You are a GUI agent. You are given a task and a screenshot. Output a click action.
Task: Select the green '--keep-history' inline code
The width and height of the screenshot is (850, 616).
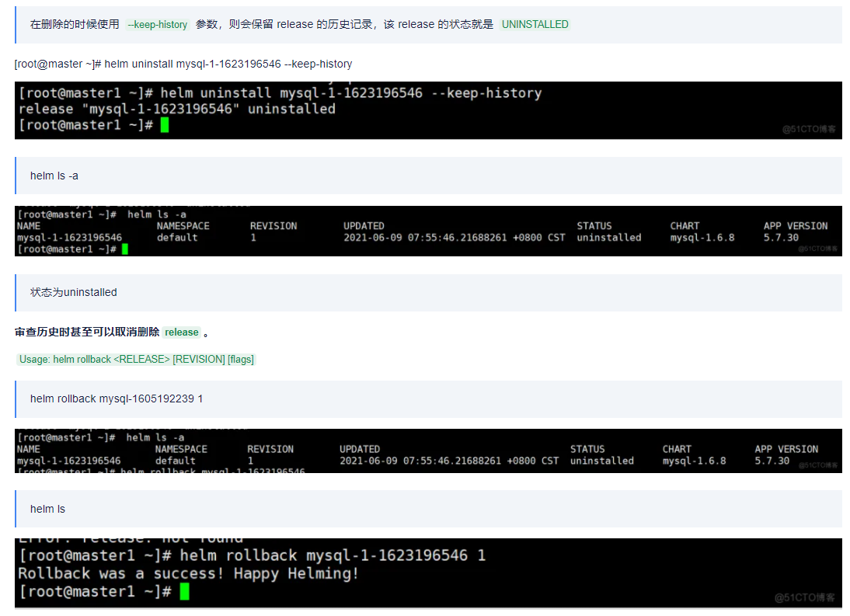[x=157, y=24]
